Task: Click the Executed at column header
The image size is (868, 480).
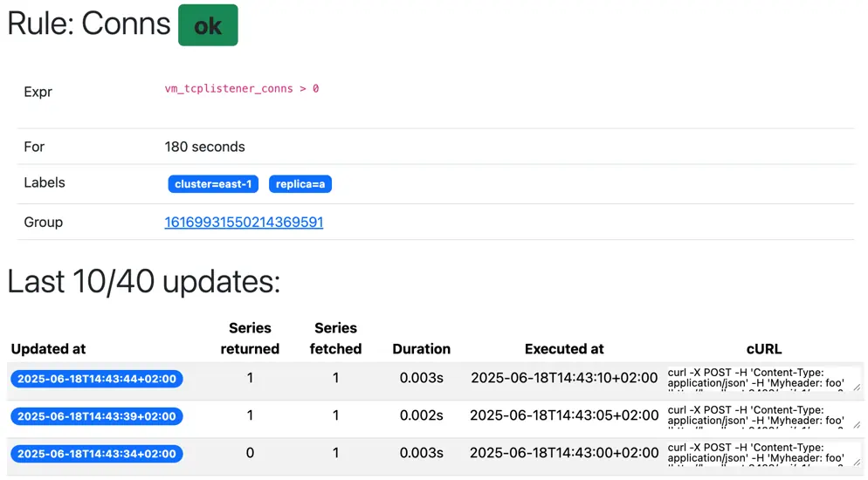Action: tap(564, 349)
